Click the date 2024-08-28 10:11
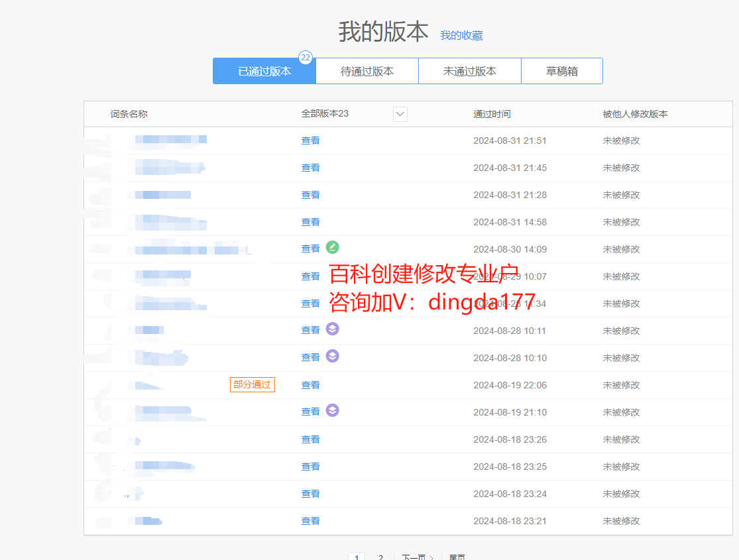Screen dimensions: 739x560 point(510,331)
